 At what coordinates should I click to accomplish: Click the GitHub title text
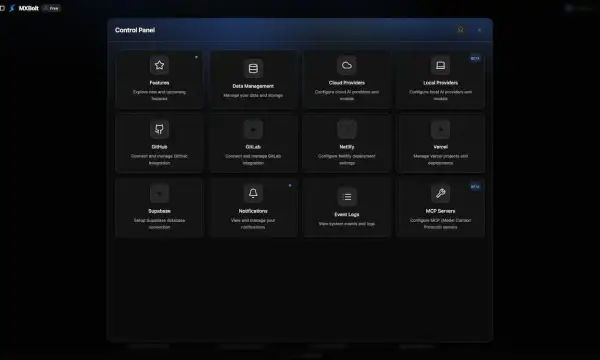coord(159,147)
